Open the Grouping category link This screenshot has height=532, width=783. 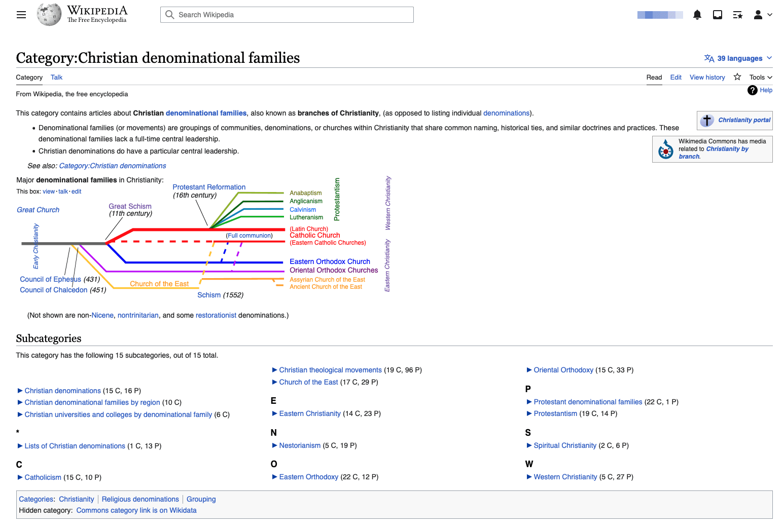(201, 499)
